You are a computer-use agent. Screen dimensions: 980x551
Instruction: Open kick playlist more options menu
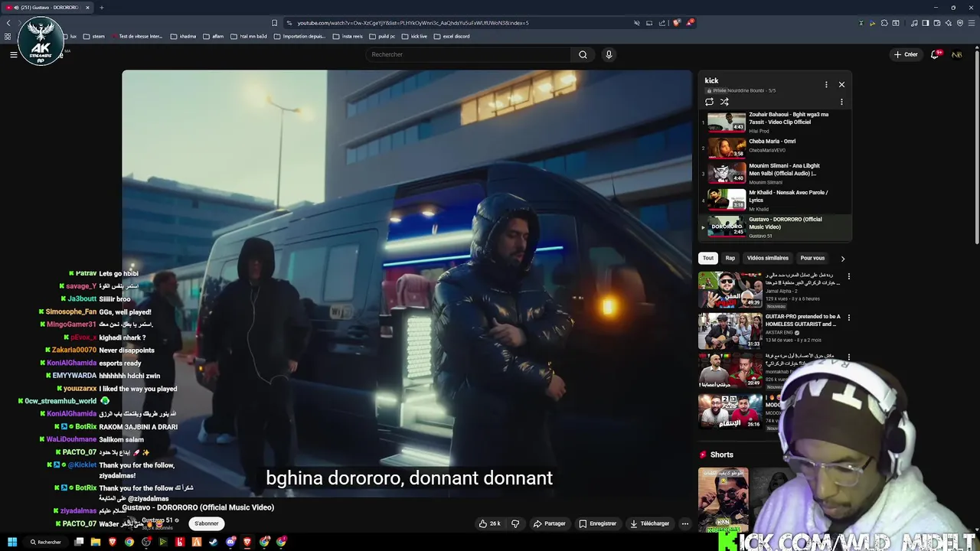(x=826, y=85)
